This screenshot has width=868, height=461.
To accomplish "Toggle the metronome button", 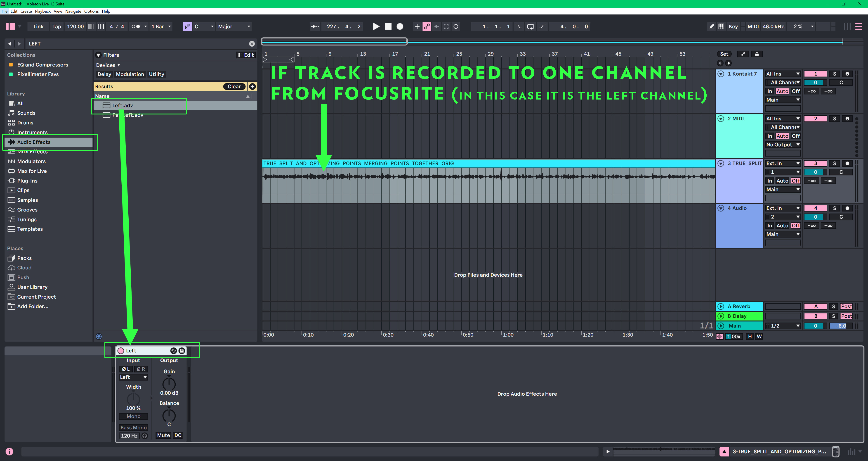I will tap(135, 26).
